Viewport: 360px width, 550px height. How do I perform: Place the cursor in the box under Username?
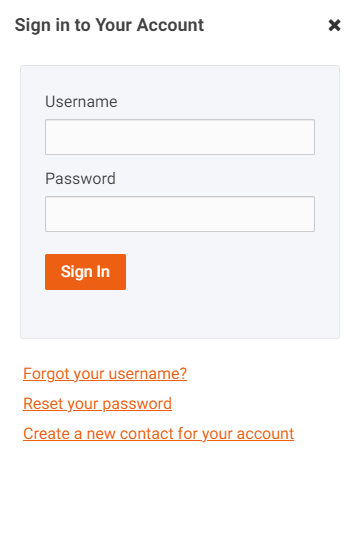(x=180, y=137)
